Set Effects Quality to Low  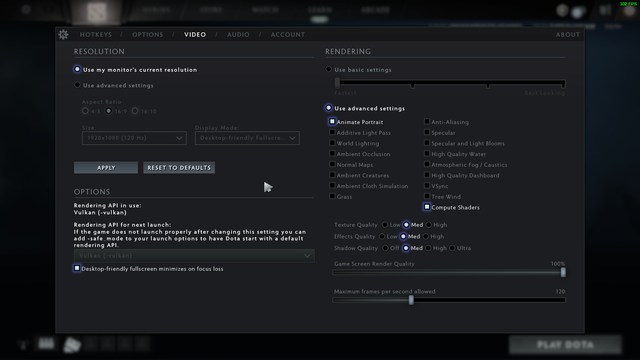[x=382, y=236]
